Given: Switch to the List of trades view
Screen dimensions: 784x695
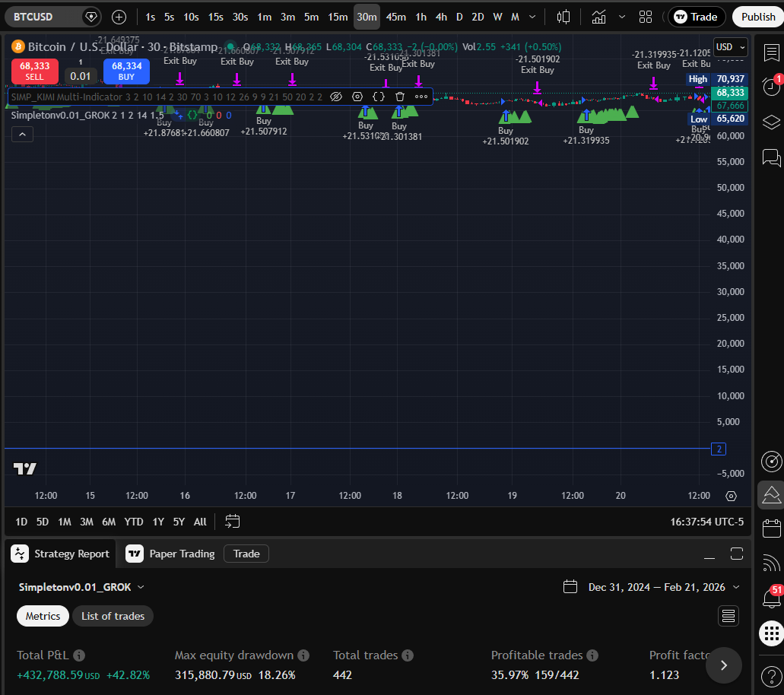Looking at the screenshot, I should 113,616.
